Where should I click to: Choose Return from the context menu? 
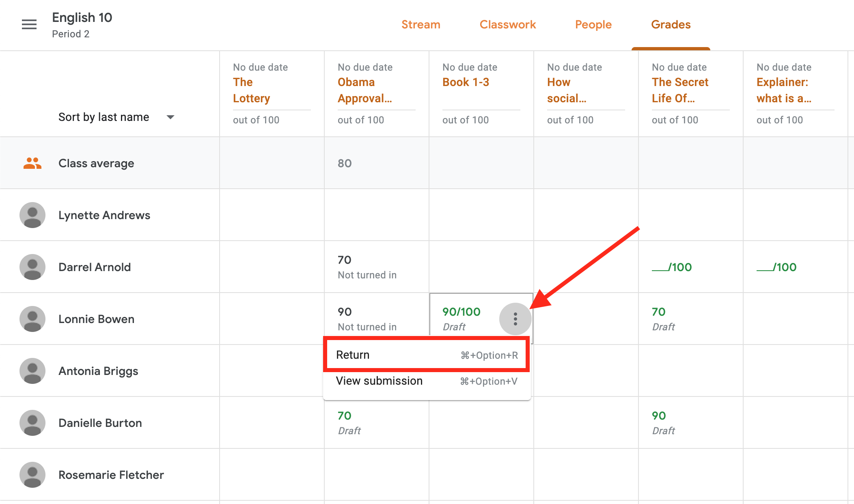pyautogui.click(x=427, y=355)
